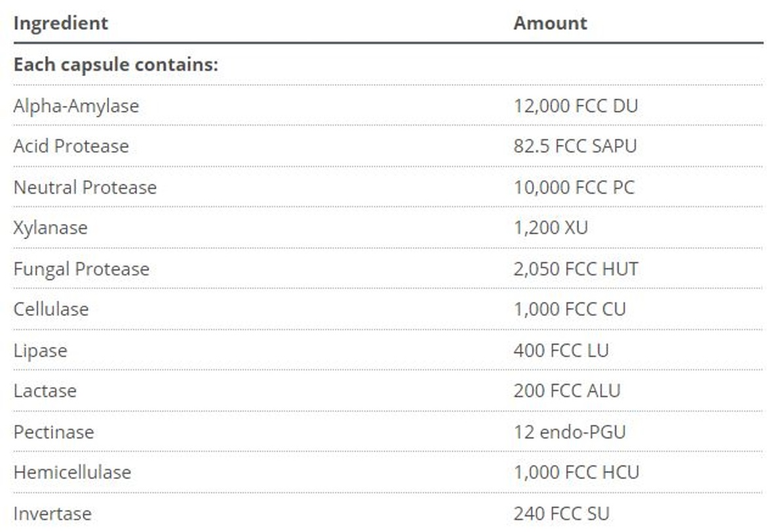Image resolution: width=767 pixels, height=532 pixels.
Task: Click the Alpha-Amylase ingredient name
Action: (76, 105)
